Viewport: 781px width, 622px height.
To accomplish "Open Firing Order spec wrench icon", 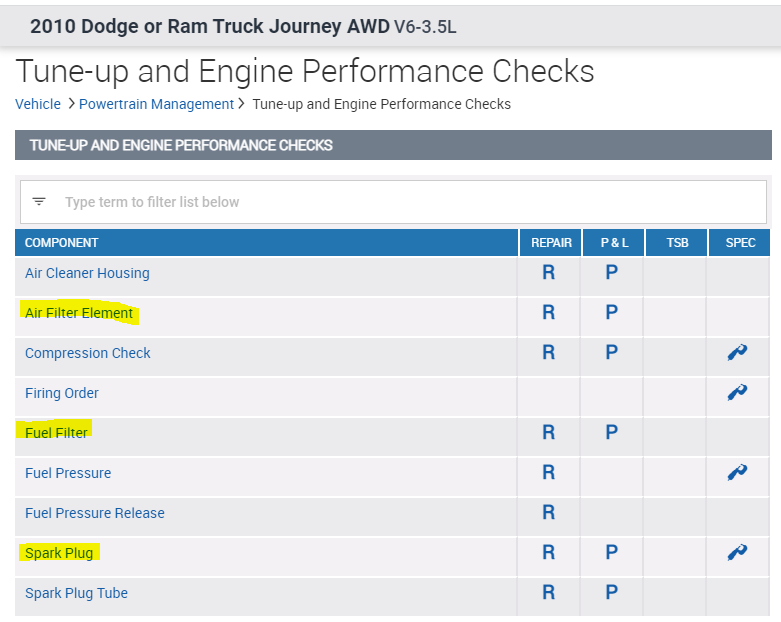I will tap(738, 393).
